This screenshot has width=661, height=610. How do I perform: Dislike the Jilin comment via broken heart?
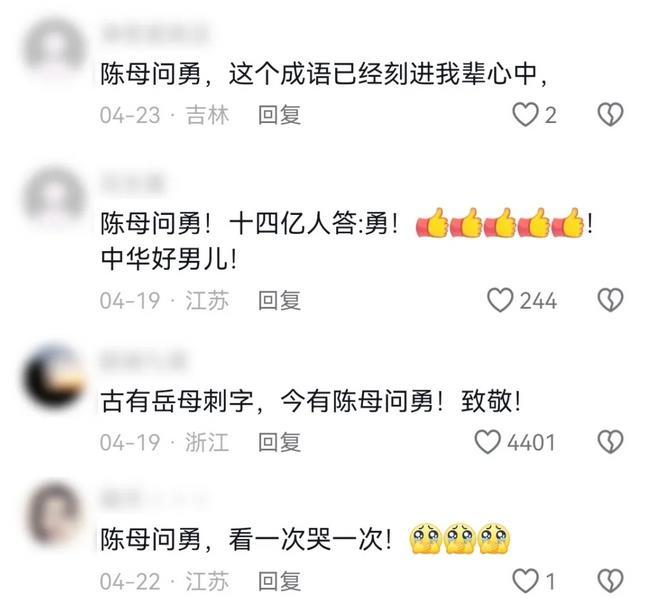[x=610, y=115]
